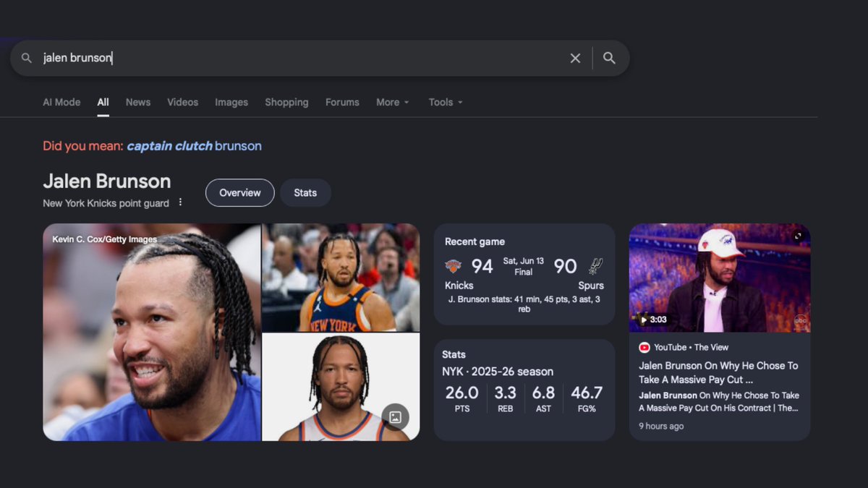Click the magnifier icon left of the jalen brunson query
868x488 pixels.
27,58
